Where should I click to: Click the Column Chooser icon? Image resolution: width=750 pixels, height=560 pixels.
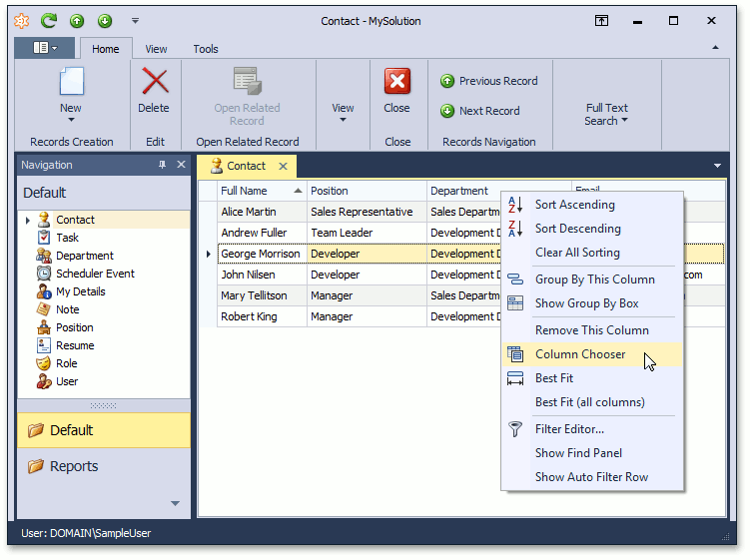pos(515,354)
